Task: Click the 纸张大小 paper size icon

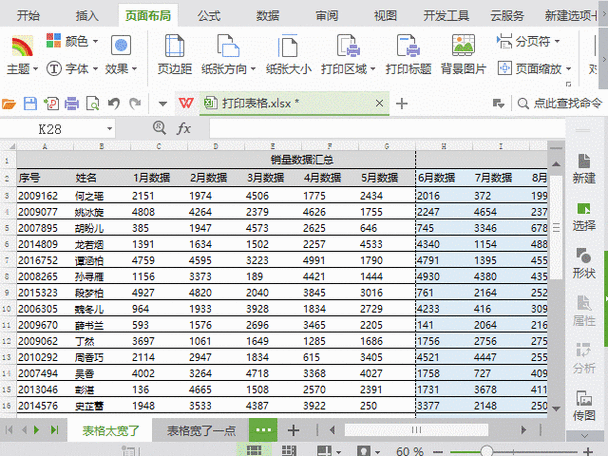Action: pyautogui.click(x=288, y=45)
